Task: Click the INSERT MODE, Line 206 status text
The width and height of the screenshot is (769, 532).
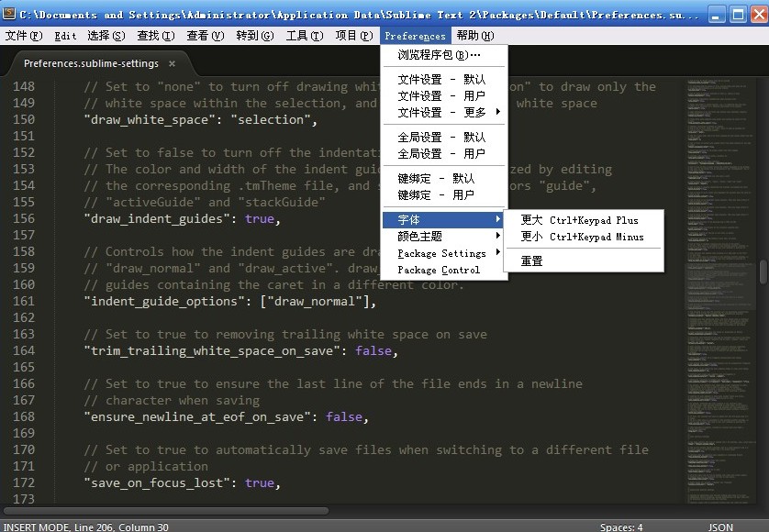Action: (86, 527)
